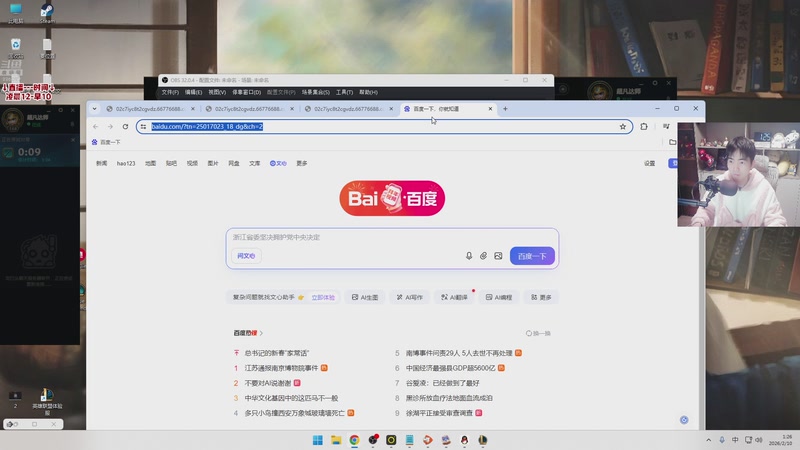Click the site info icon in address bar
Viewport: 800px width, 450px height.
pyautogui.click(x=143, y=127)
